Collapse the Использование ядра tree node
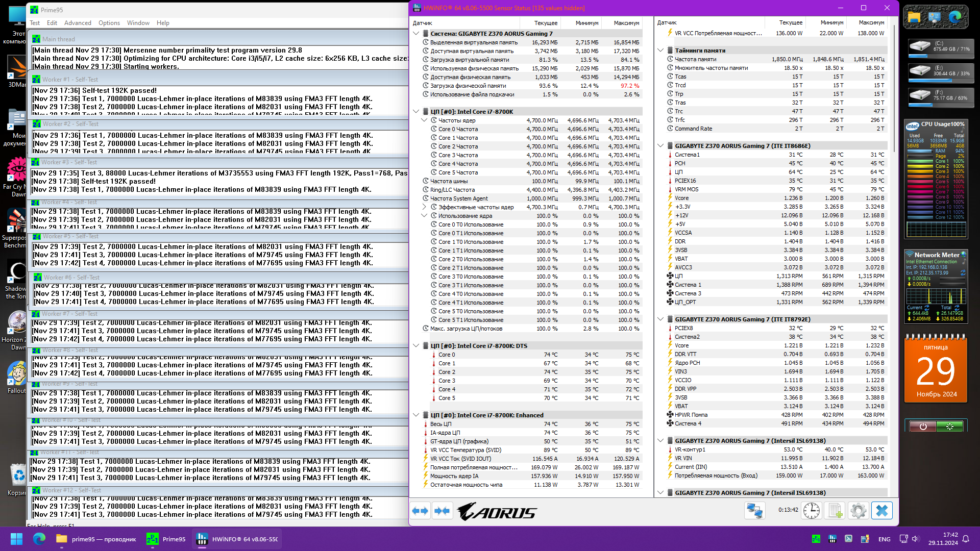Image resolution: width=980 pixels, height=551 pixels. pos(424,216)
